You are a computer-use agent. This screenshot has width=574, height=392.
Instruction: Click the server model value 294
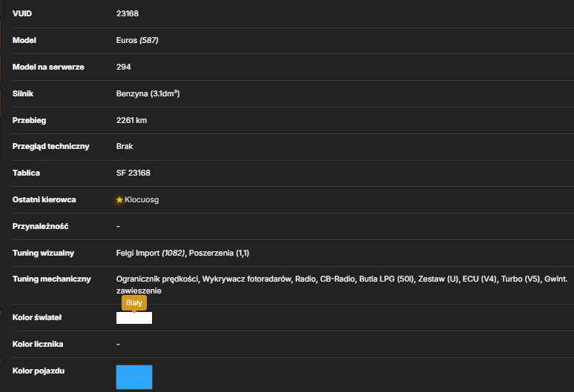(x=123, y=67)
